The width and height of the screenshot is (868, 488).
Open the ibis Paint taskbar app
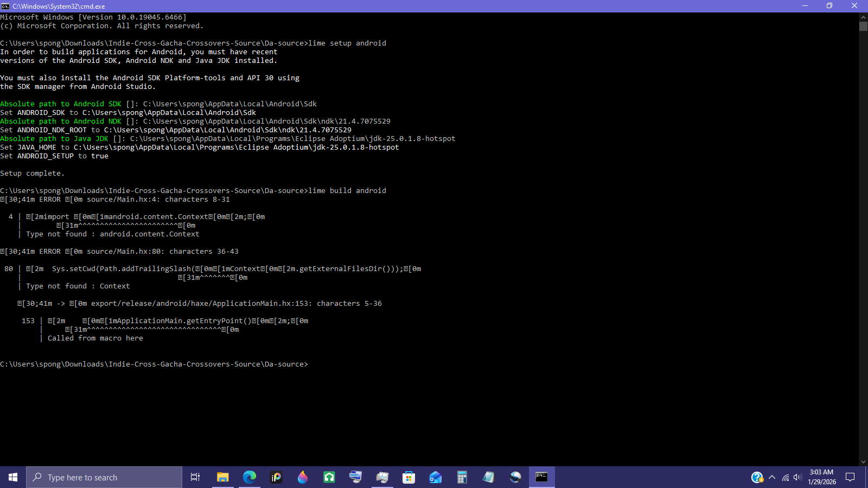point(276,477)
